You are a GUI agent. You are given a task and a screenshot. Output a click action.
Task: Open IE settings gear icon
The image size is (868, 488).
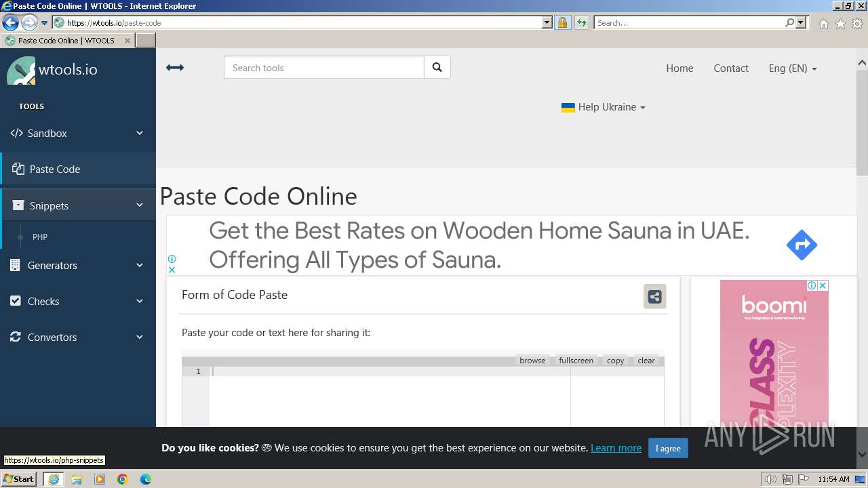pyautogui.click(x=857, y=24)
